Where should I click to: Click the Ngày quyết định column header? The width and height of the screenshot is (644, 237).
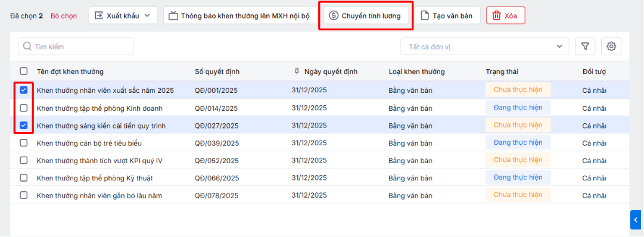(331, 71)
